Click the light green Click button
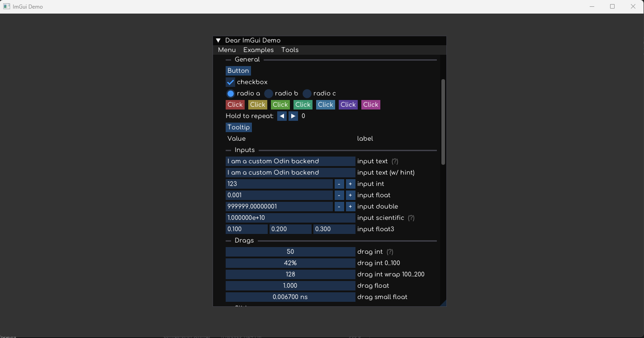Screen dimensions: 644x338 tap(280, 105)
